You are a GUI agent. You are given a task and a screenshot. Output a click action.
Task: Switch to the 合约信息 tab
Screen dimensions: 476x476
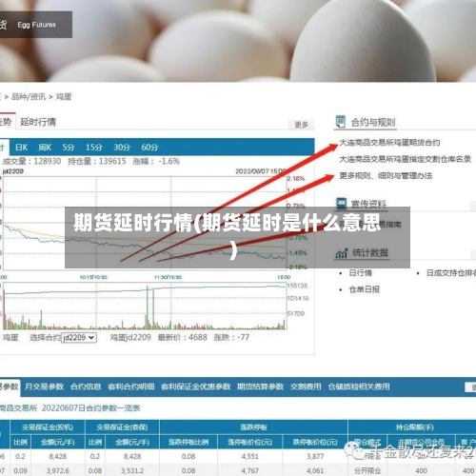point(86,387)
